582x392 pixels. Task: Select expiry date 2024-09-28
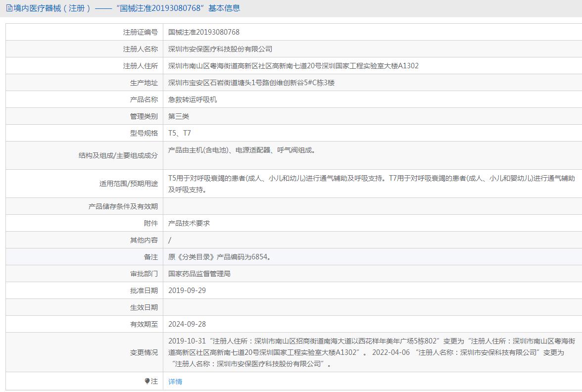click(187, 324)
